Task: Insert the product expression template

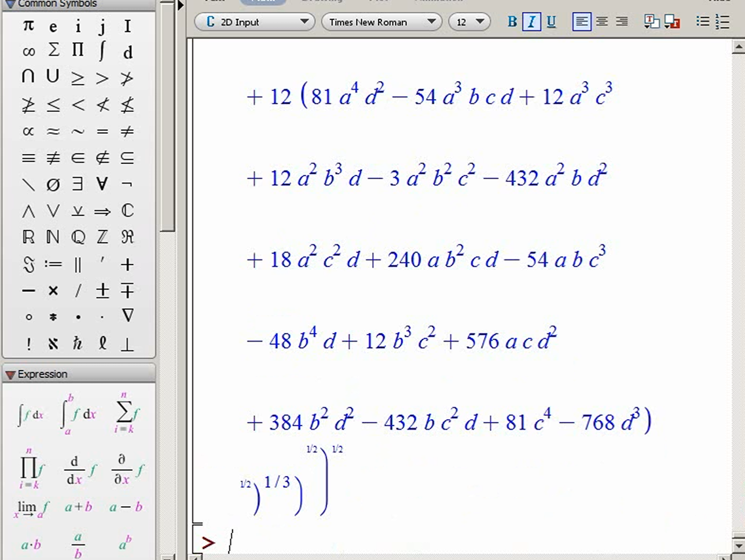Action: pos(31,468)
